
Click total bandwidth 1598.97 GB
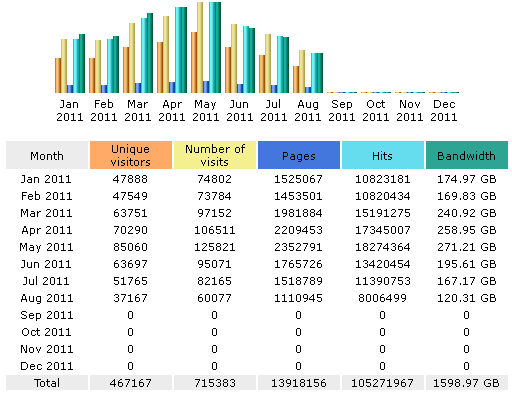tap(467, 383)
